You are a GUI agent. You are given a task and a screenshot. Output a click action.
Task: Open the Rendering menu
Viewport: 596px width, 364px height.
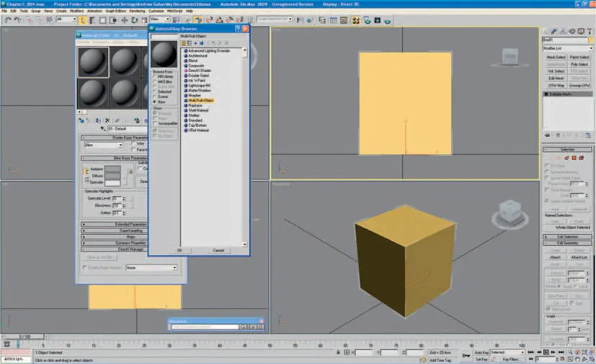pyautogui.click(x=137, y=11)
